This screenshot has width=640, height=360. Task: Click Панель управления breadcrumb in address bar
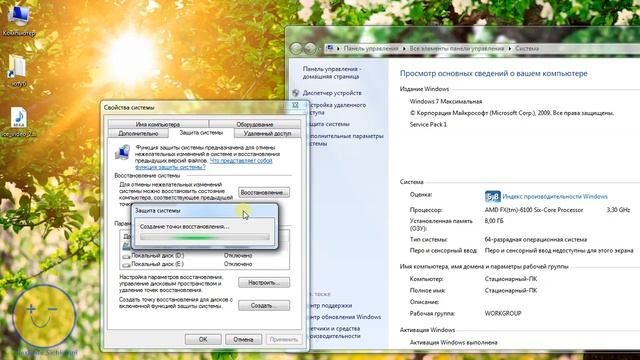(371, 49)
